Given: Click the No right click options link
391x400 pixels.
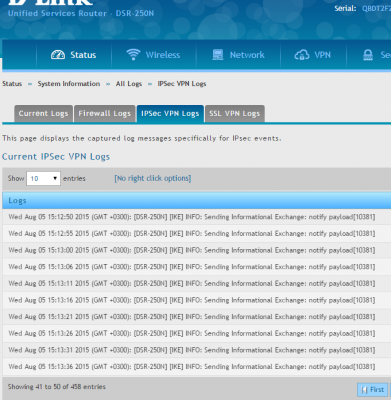Looking at the screenshot, I should (153, 178).
